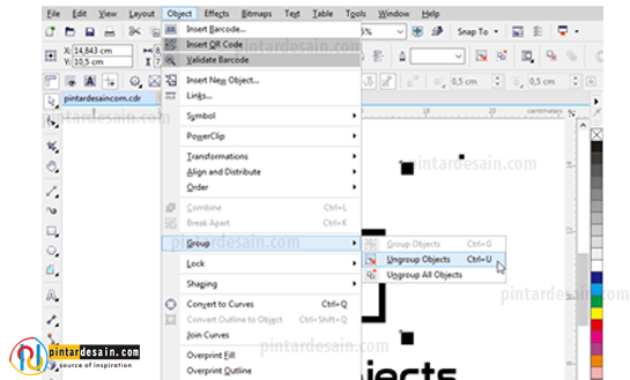Click the X position input field

click(102, 51)
